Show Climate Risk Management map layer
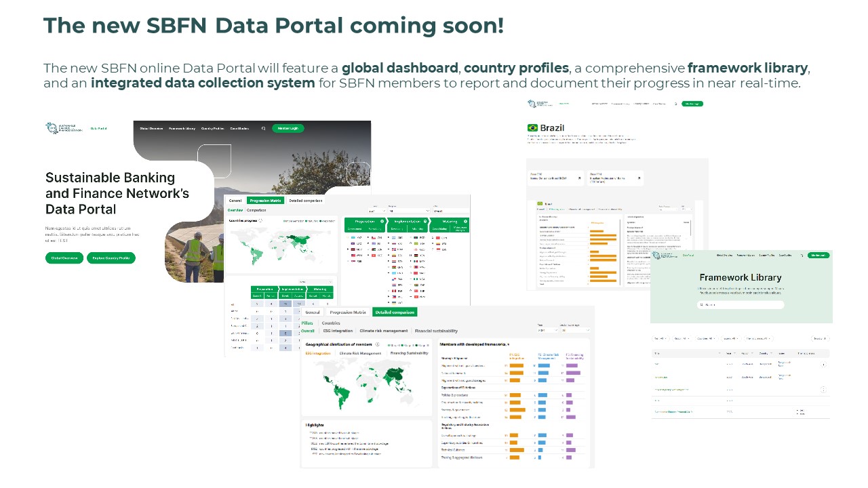The height and width of the screenshot is (488, 868). (x=360, y=353)
